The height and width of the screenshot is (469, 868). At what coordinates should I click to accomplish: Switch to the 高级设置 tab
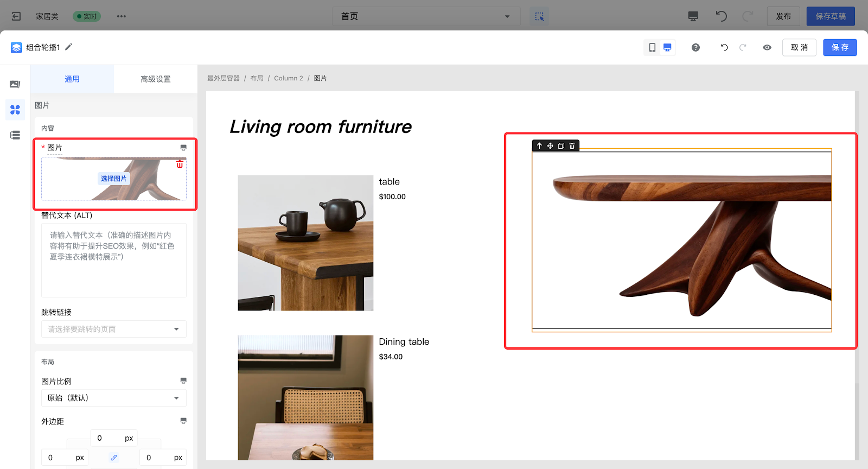[x=156, y=79]
